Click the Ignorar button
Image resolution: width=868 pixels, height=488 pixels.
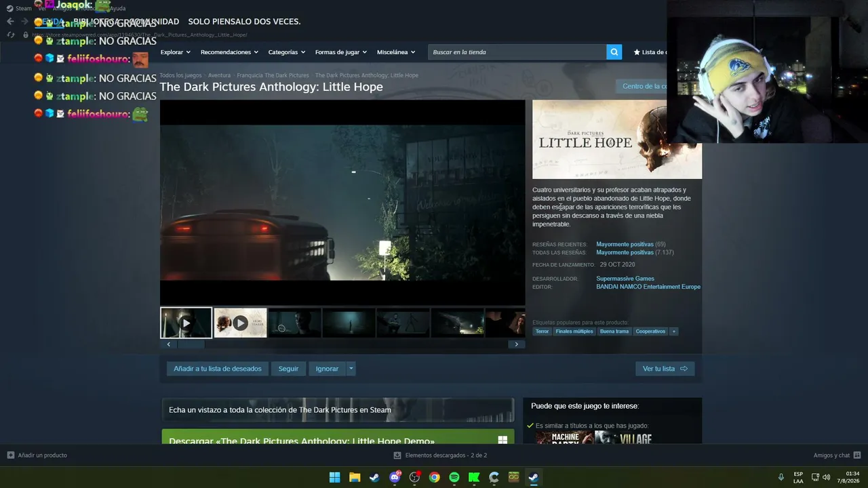coord(327,369)
